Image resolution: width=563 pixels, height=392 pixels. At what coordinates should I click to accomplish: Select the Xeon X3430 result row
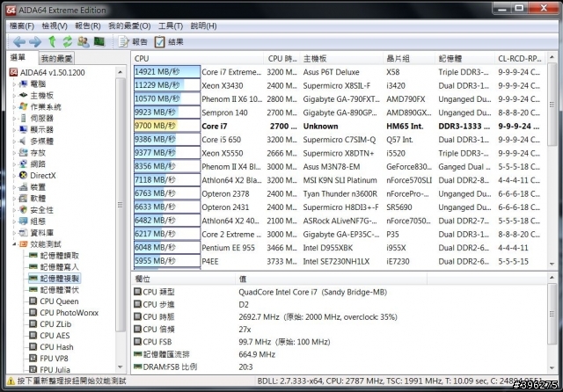(340, 86)
